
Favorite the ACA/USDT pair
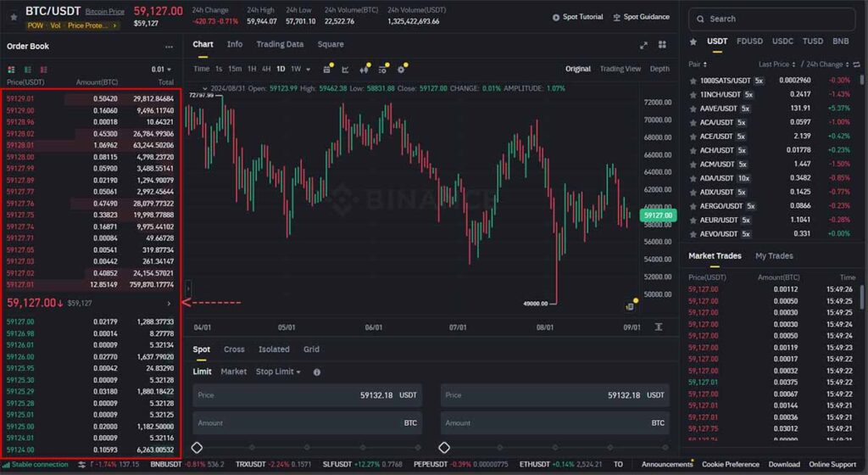693,122
